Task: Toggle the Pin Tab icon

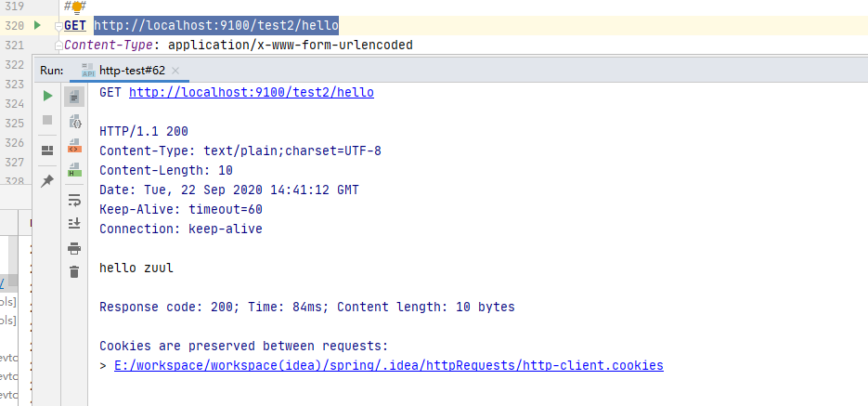Action: coord(47,181)
